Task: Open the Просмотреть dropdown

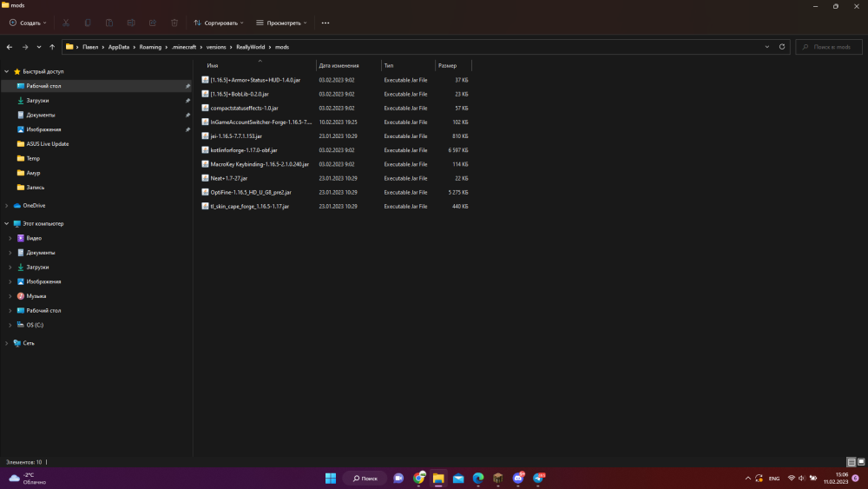Action: pos(281,23)
